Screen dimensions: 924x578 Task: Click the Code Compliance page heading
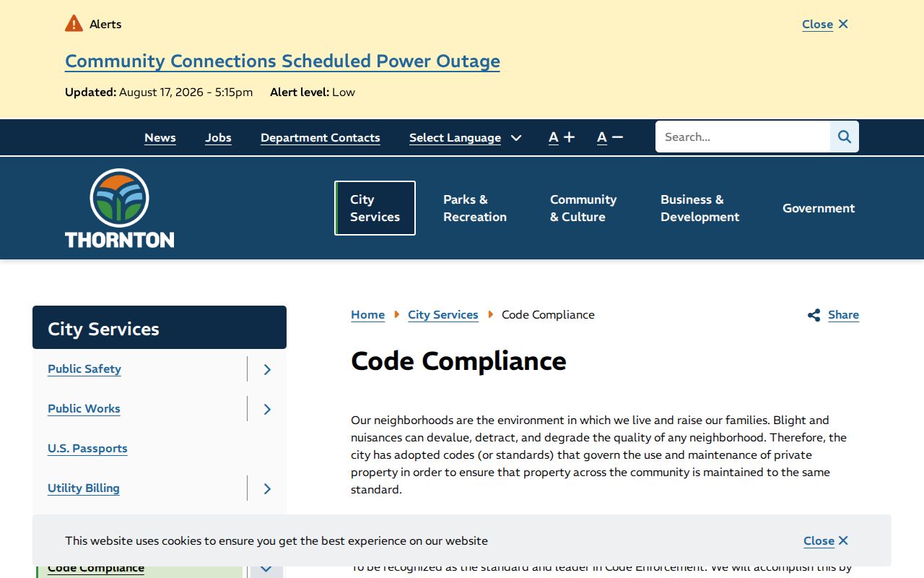458,361
